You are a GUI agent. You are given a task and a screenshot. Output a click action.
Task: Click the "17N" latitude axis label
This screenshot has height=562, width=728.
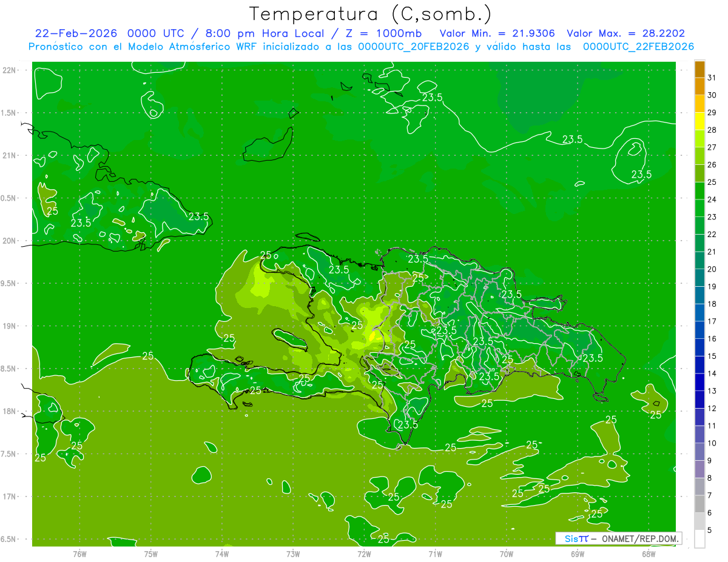(x=10, y=497)
